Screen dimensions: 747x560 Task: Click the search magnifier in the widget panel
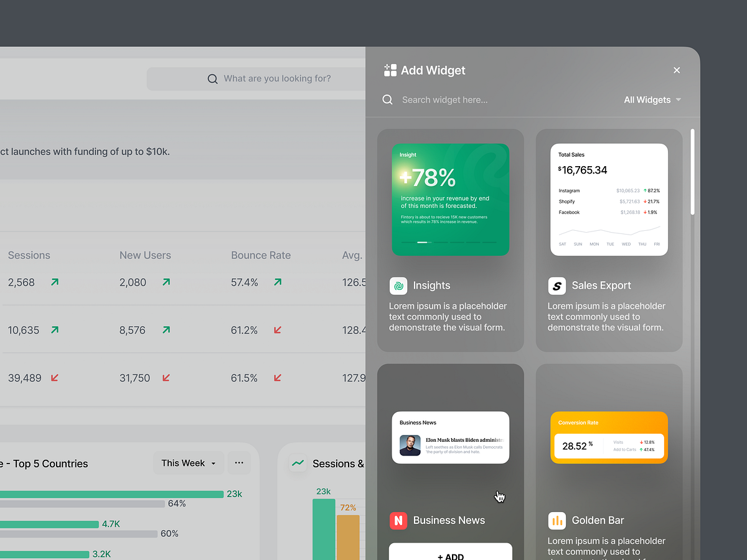(x=387, y=100)
